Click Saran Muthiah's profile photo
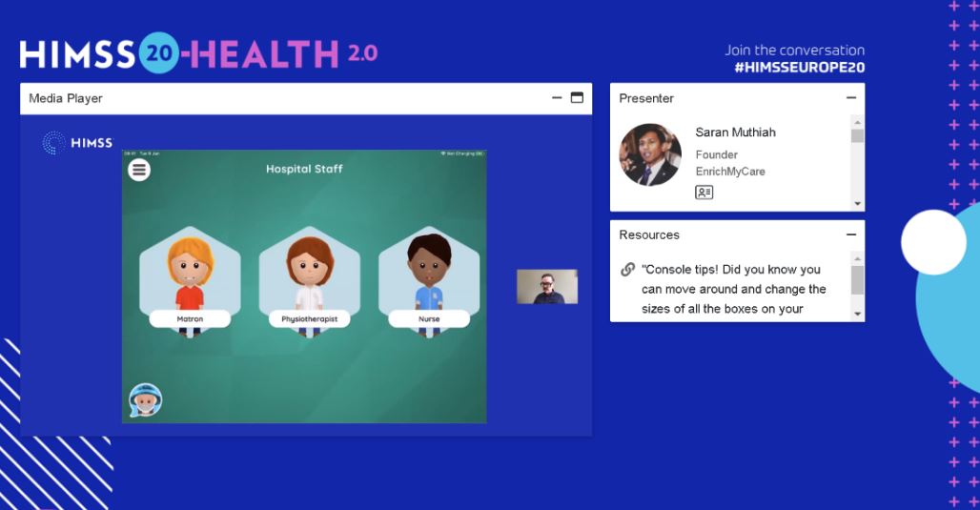 click(x=650, y=154)
